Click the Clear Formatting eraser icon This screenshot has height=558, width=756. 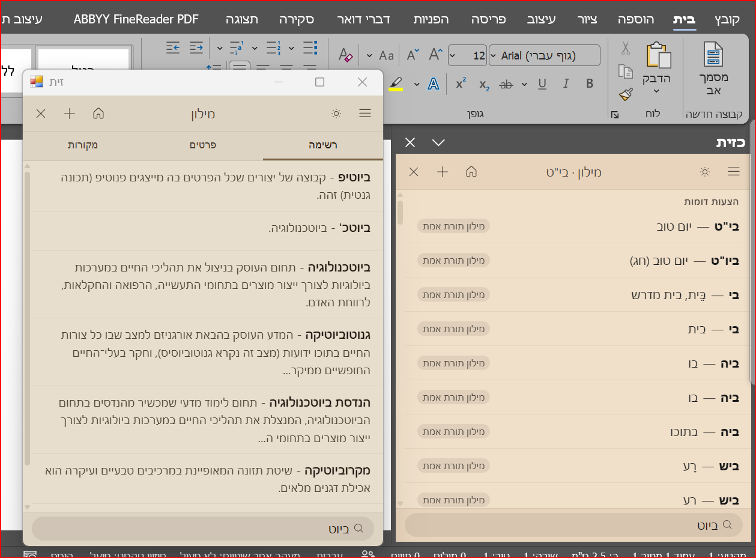click(x=346, y=56)
